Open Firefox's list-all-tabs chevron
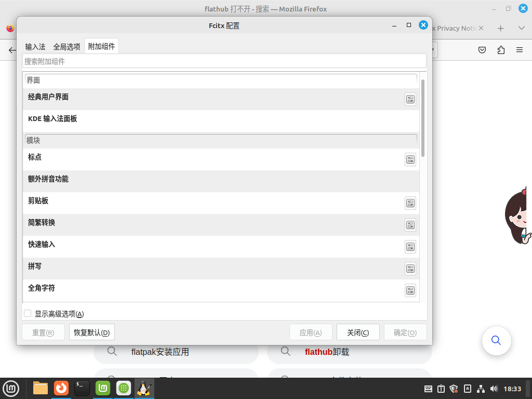The height and width of the screenshot is (399, 532). (x=521, y=28)
